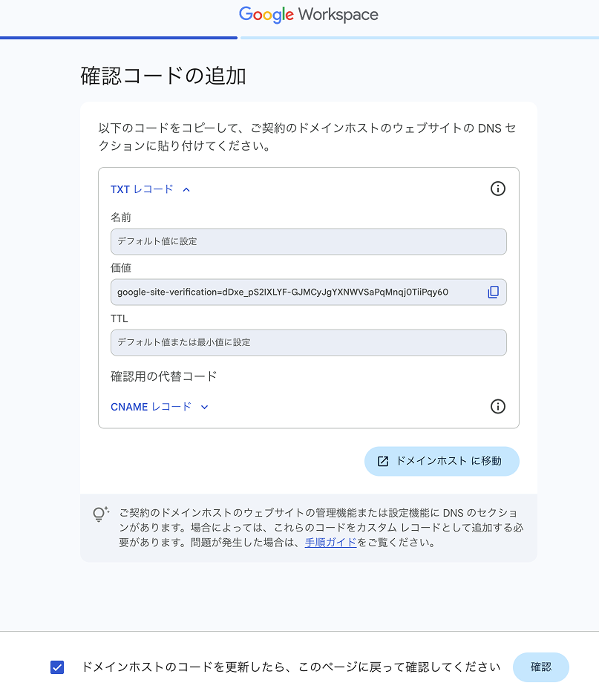Screen dimensions: 599x700
Task: Click the TXT レコード label text
Action: (x=142, y=189)
